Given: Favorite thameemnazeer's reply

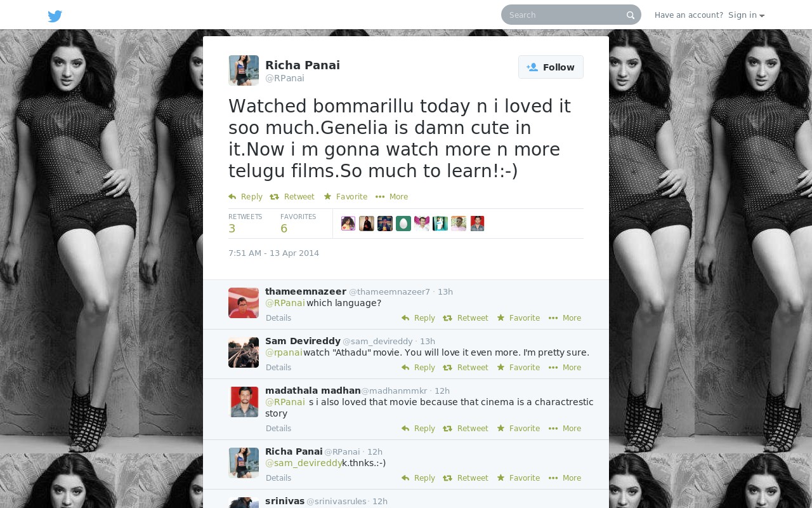Looking at the screenshot, I should point(518,318).
